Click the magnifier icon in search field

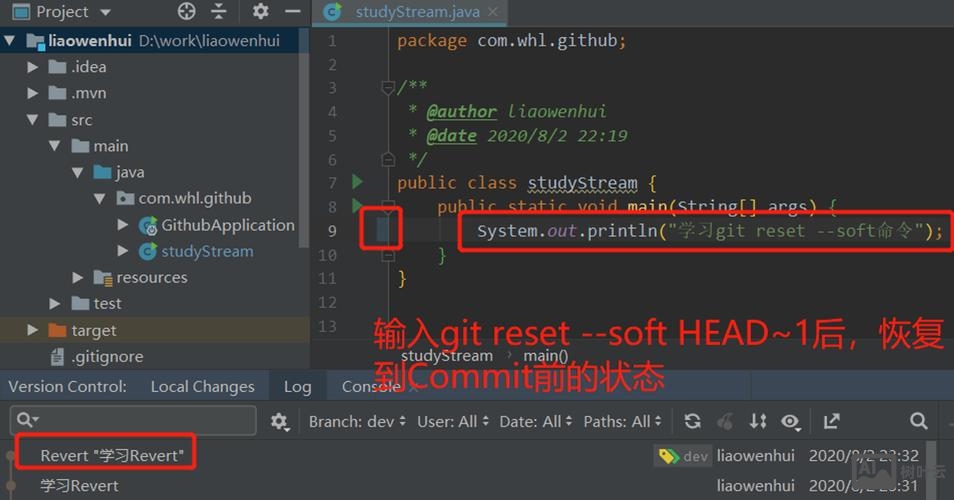coord(27,420)
